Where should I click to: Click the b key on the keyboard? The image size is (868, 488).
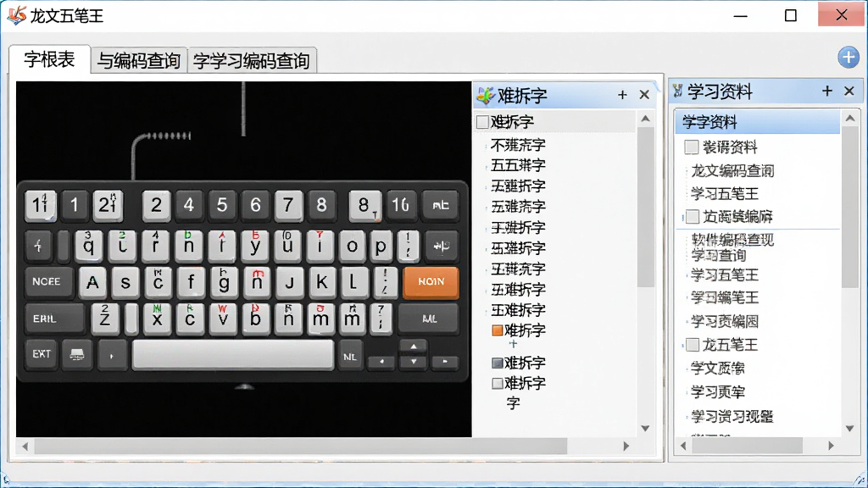coord(255,319)
